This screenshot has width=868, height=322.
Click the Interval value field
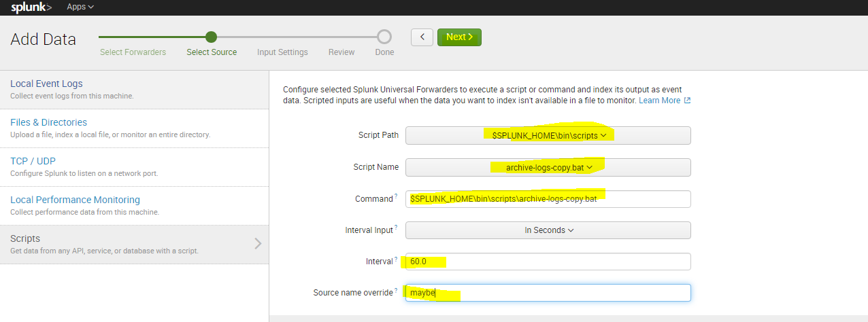click(x=548, y=262)
